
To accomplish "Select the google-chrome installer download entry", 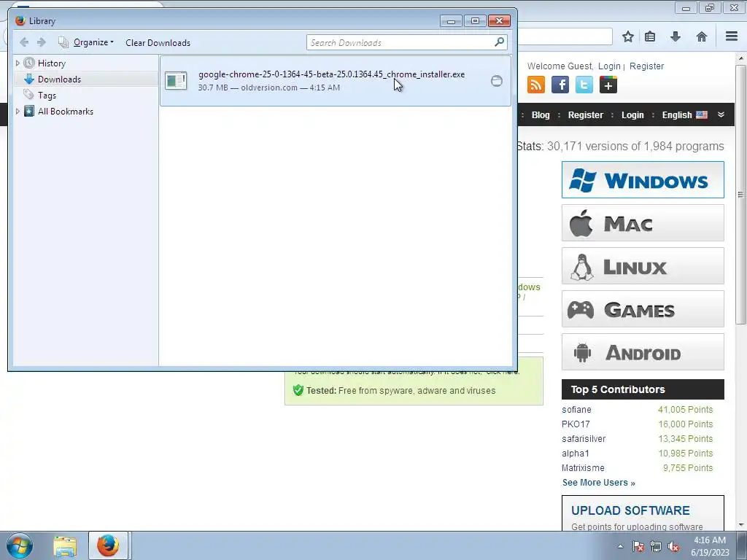I will tap(336, 80).
